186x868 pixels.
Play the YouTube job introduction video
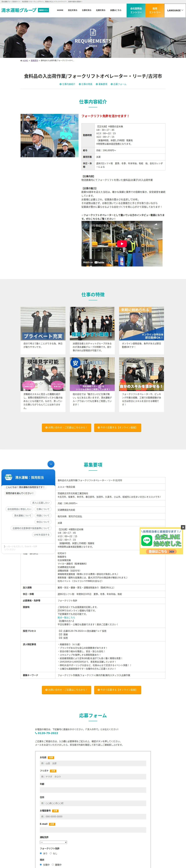click(x=122, y=244)
